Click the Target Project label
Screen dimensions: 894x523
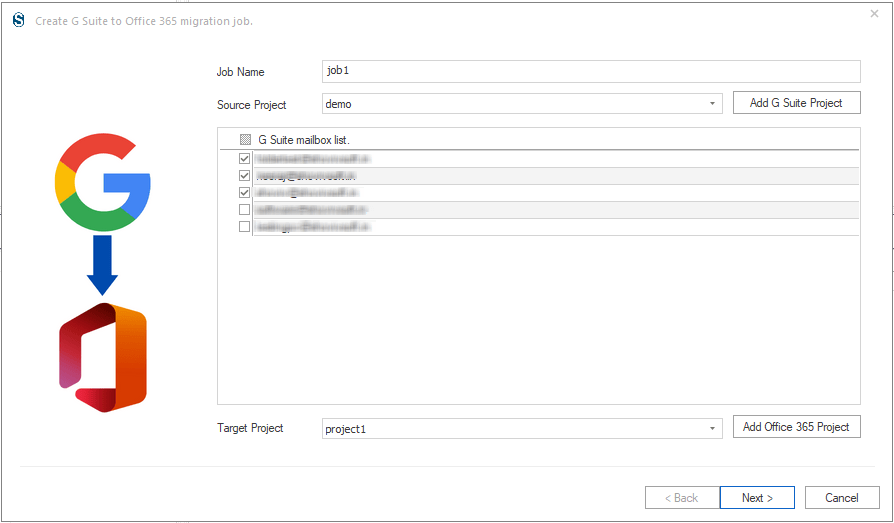point(250,428)
